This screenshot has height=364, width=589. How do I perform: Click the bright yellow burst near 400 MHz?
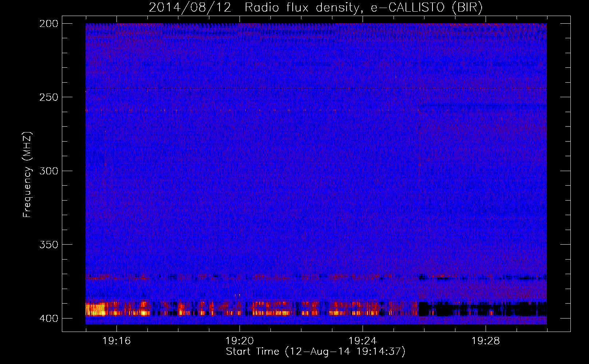point(95,309)
